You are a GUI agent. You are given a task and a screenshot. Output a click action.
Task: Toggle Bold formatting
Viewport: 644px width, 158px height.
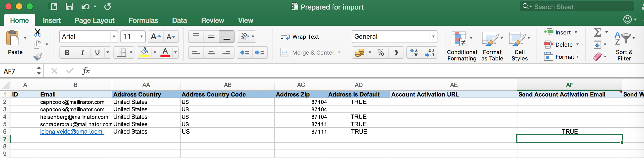tap(67, 52)
